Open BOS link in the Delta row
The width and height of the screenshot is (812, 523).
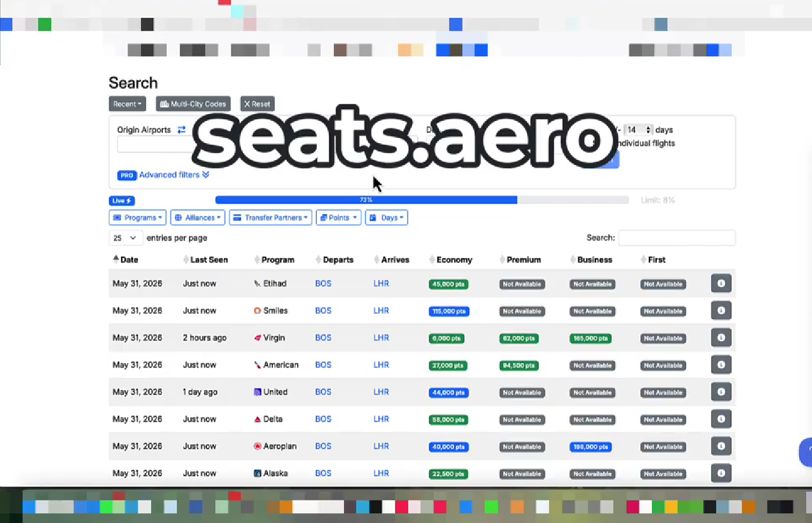tap(323, 419)
